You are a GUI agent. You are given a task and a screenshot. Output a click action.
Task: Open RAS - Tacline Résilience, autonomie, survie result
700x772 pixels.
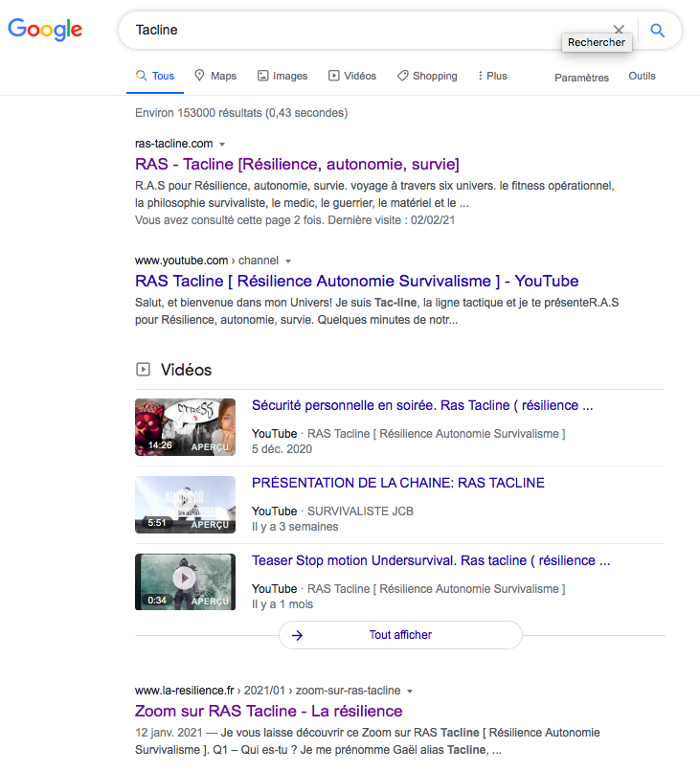point(297,164)
